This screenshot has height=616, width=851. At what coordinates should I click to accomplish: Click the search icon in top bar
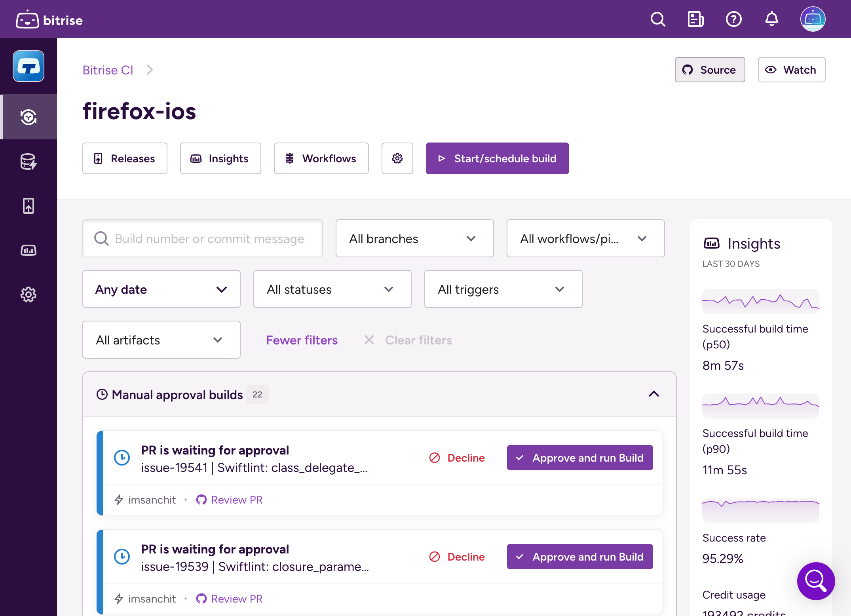pyautogui.click(x=657, y=19)
